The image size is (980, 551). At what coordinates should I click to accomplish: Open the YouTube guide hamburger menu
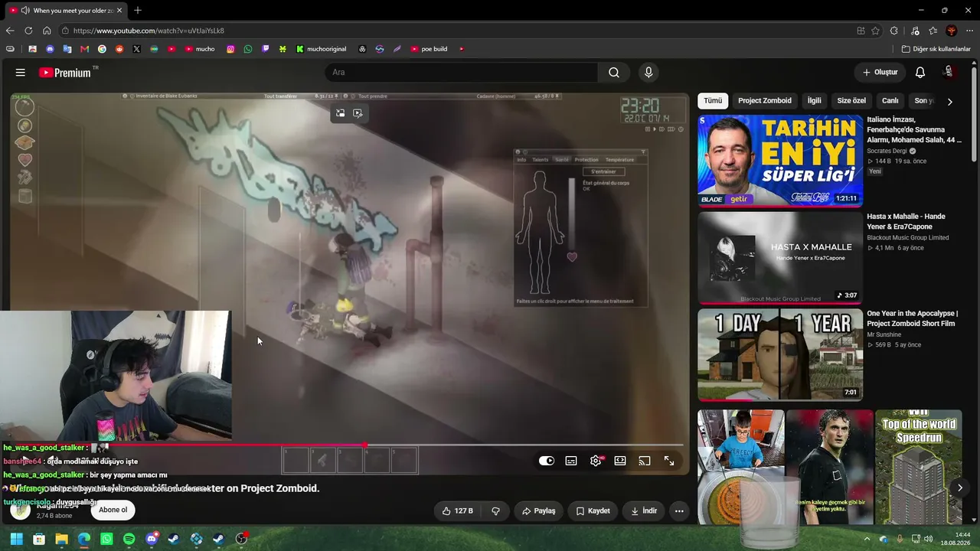[x=21, y=72]
